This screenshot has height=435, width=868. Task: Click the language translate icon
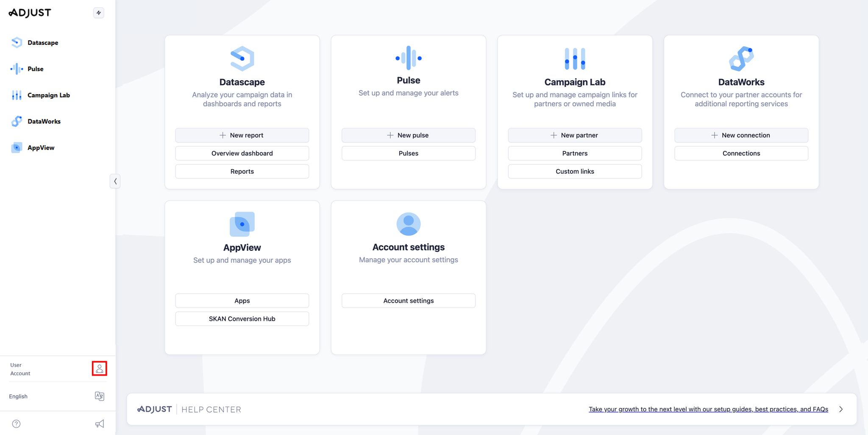tap(100, 396)
